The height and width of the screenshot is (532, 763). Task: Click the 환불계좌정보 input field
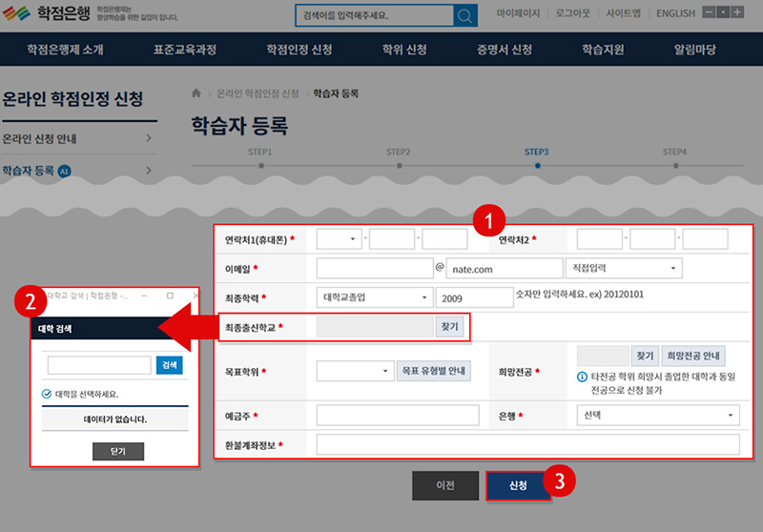[527, 444]
